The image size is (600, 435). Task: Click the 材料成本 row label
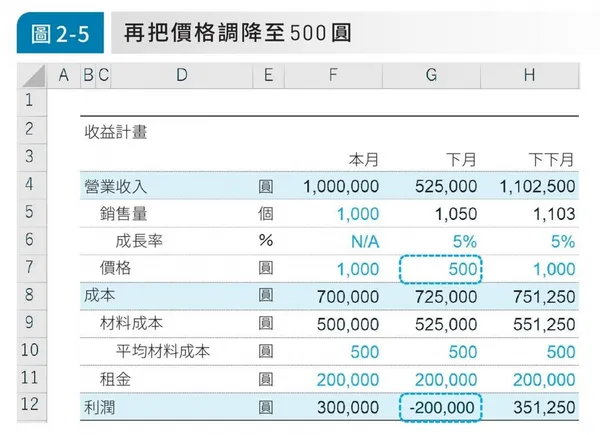(131, 324)
